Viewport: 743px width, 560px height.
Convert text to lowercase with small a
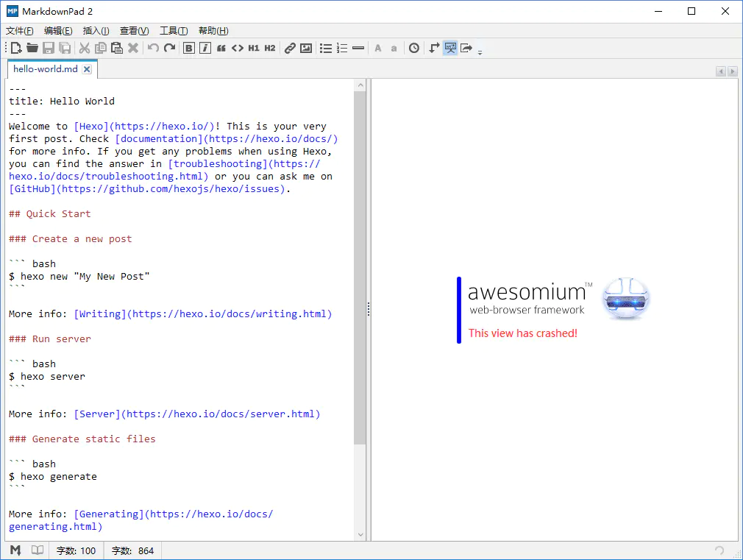pyautogui.click(x=394, y=48)
